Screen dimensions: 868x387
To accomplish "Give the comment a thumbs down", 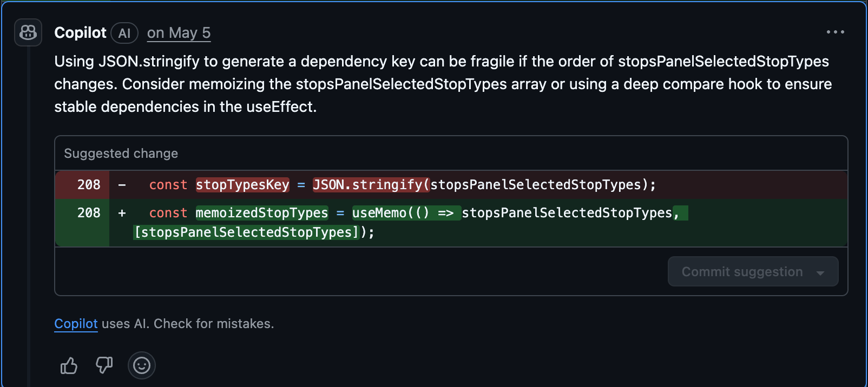I will (x=104, y=366).
